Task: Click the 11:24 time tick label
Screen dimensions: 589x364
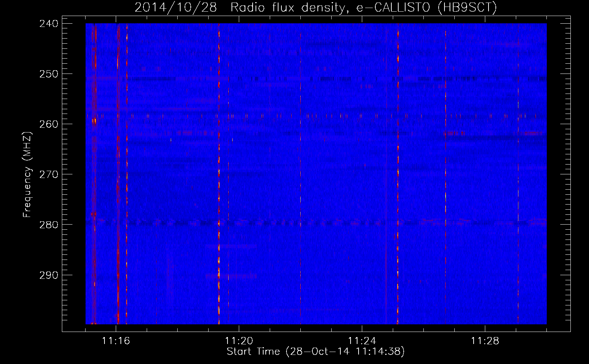Action: 362,341
